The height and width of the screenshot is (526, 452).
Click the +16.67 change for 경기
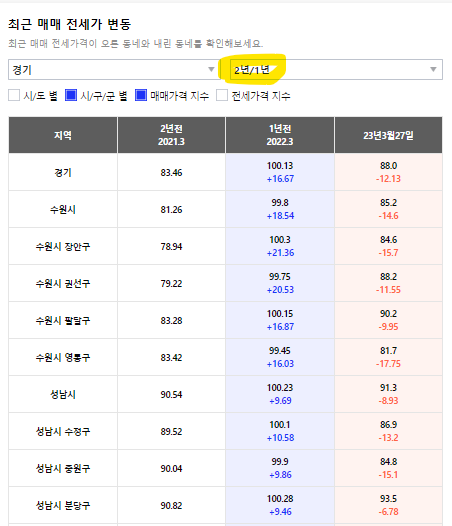[280, 179]
